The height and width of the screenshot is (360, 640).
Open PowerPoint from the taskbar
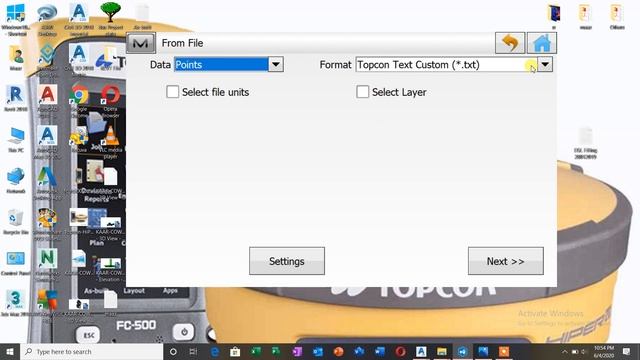coord(338,351)
